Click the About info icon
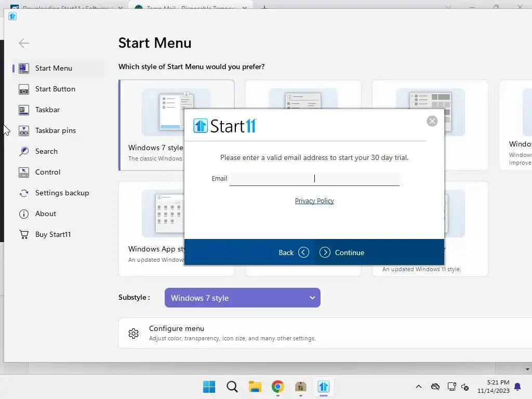Viewport: 532px width, 399px height. coord(24,214)
